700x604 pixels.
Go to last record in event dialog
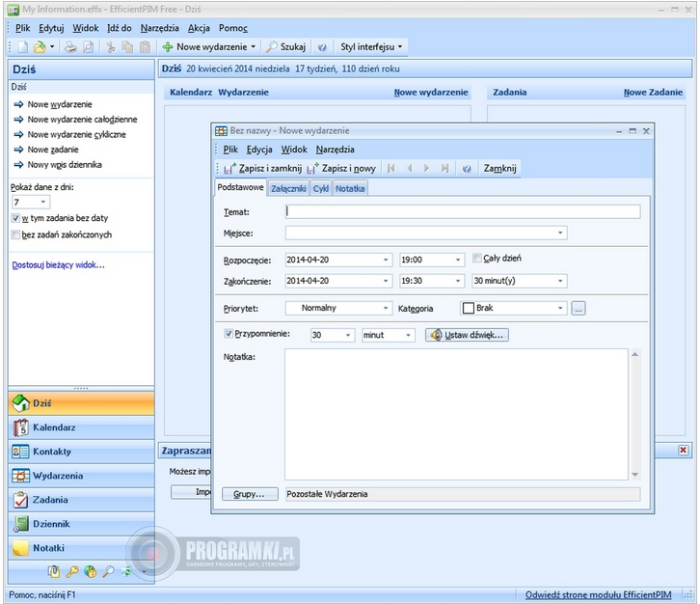click(444, 168)
